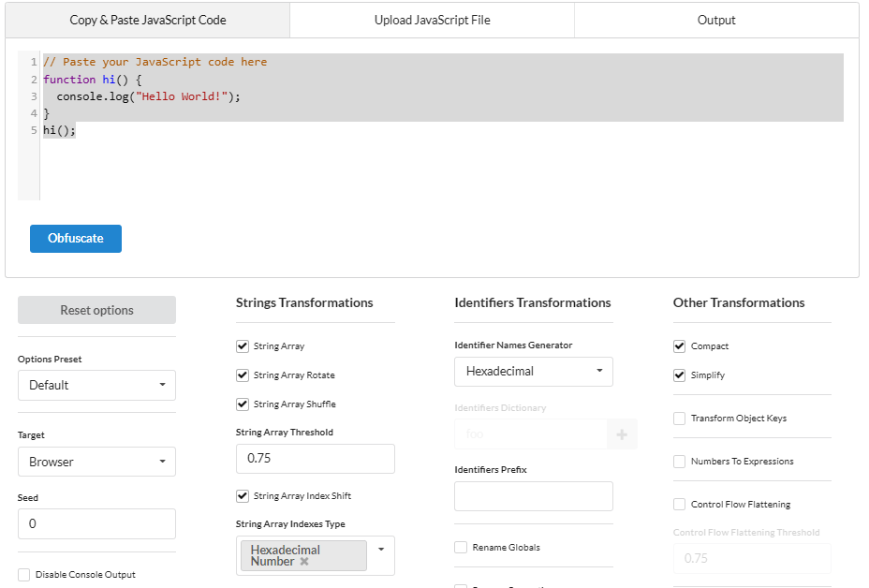Open the Options Preset dropdown
The image size is (869, 588).
pyautogui.click(x=96, y=385)
